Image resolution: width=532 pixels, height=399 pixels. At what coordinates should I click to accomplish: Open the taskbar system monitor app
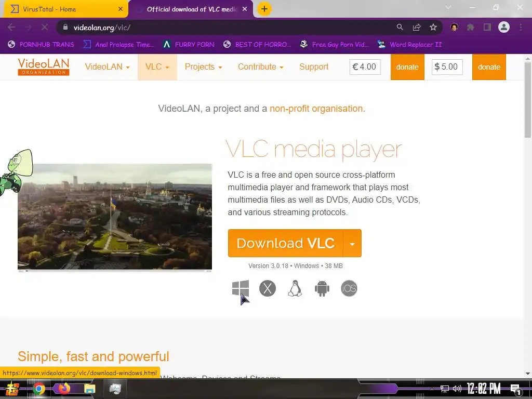tap(115, 389)
